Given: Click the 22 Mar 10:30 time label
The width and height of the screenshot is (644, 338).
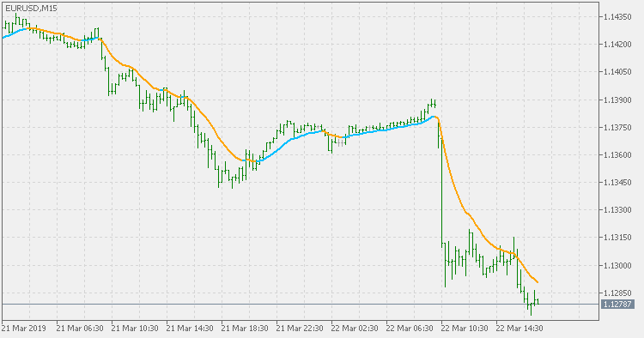Looking at the screenshot, I should (x=465, y=329).
